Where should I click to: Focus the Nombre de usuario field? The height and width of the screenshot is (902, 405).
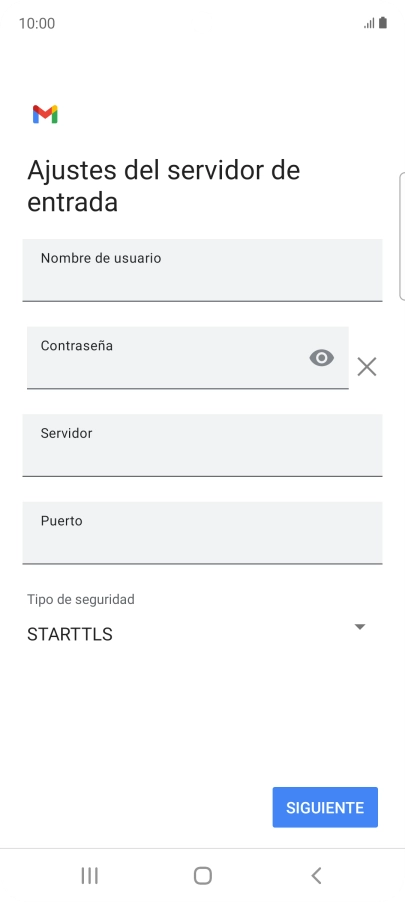(x=202, y=270)
